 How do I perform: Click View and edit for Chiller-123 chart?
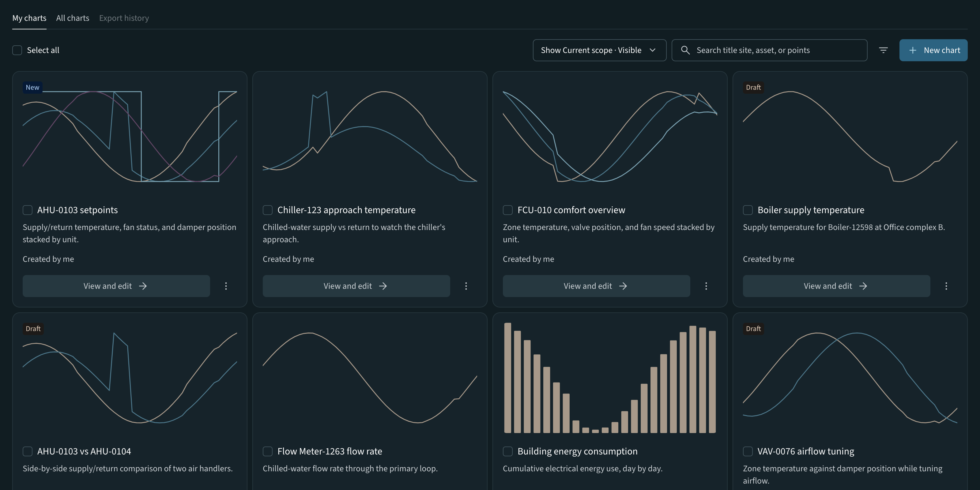point(356,286)
